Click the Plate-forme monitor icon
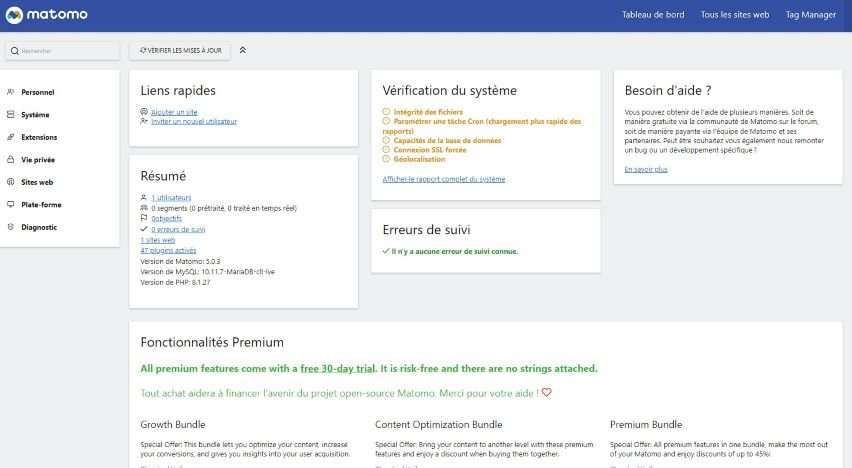Image resolution: width=852 pixels, height=468 pixels. point(10,204)
